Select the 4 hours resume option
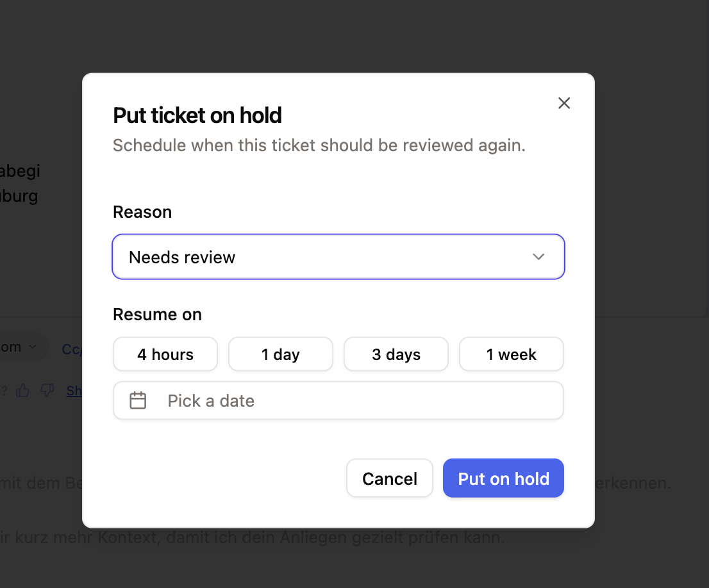709x588 pixels. tap(165, 354)
